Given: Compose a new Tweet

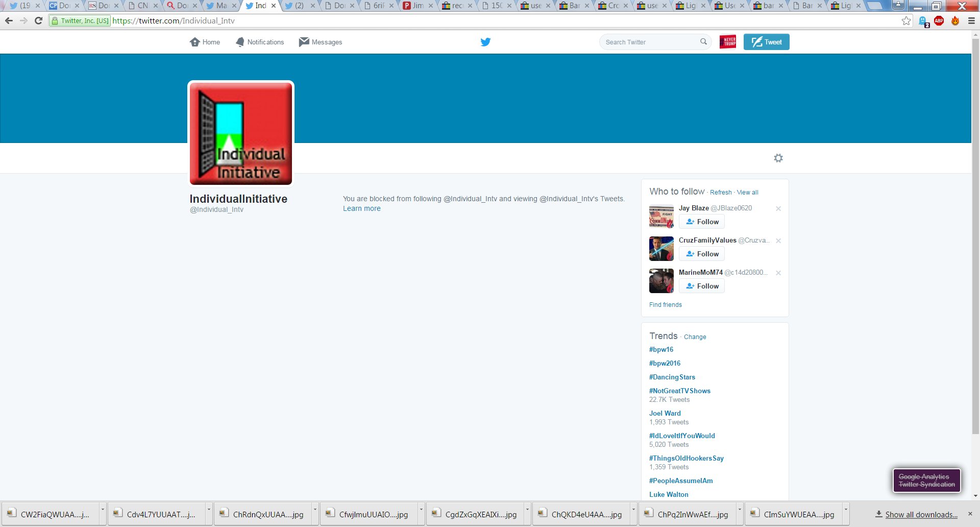Looking at the screenshot, I should (x=767, y=42).
